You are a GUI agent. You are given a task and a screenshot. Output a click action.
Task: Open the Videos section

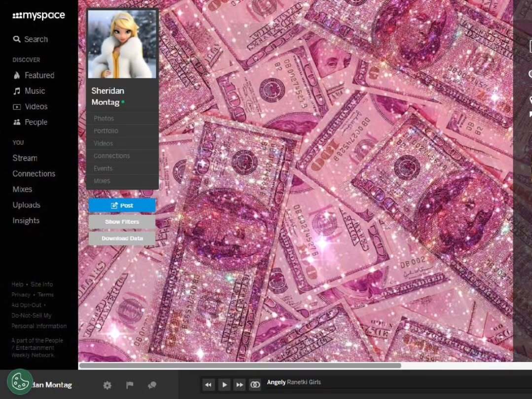coord(36,106)
